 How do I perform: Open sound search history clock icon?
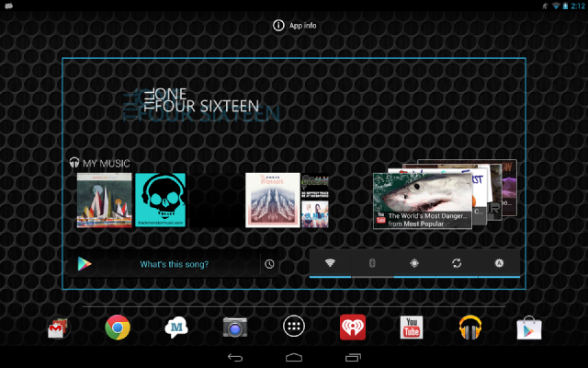(269, 265)
